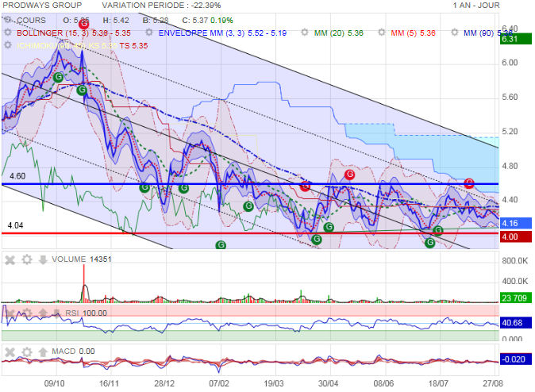The width and height of the screenshot is (535, 392).
Task: Open the Bollinger settings gear
Action: click(x=8, y=33)
